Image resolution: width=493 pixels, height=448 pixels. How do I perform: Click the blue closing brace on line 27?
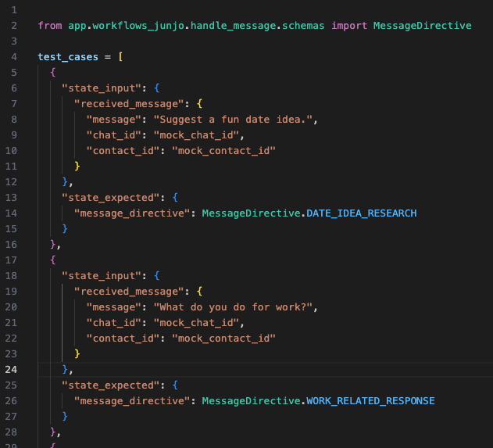(65, 417)
